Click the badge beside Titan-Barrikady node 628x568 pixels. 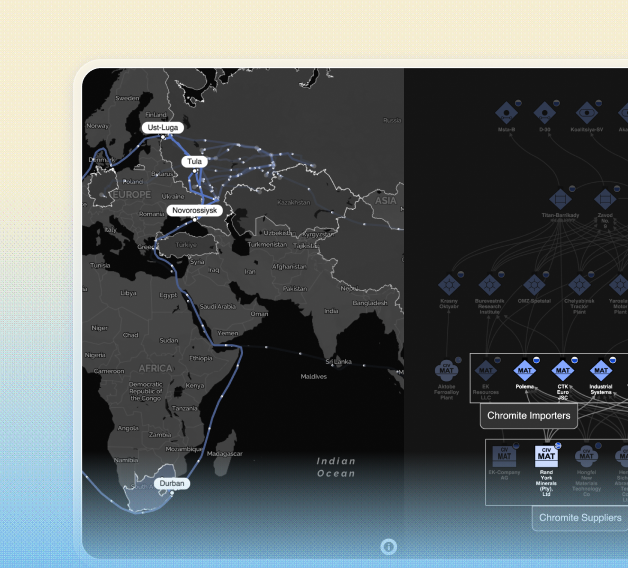coord(572,188)
